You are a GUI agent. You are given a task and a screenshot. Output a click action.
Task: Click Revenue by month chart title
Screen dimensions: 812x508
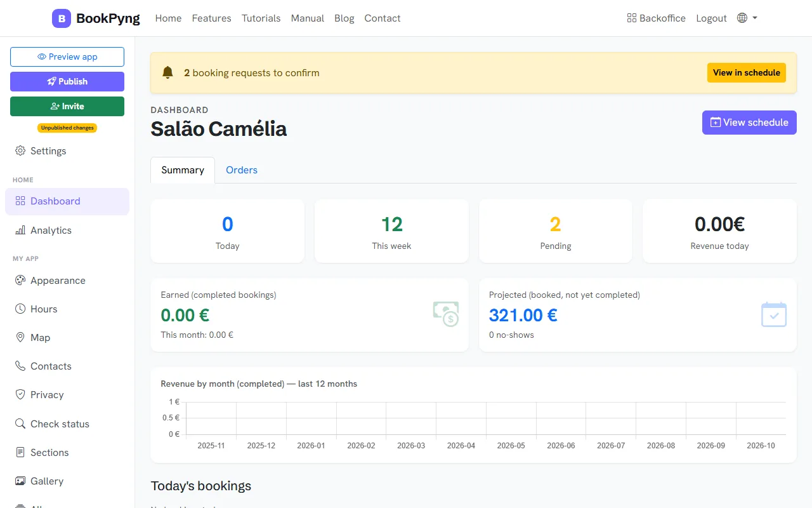[x=259, y=384]
